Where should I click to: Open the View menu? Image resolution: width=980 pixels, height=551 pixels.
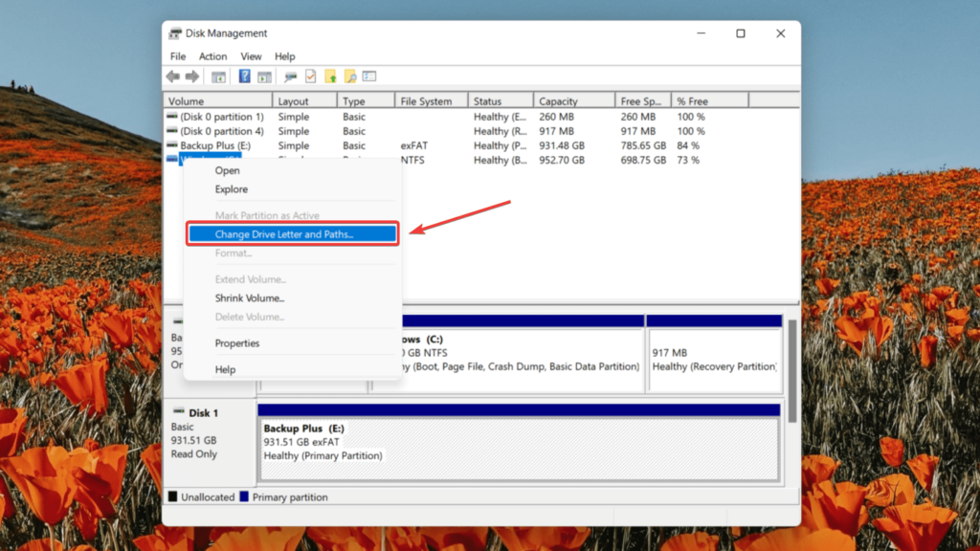(251, 55)
